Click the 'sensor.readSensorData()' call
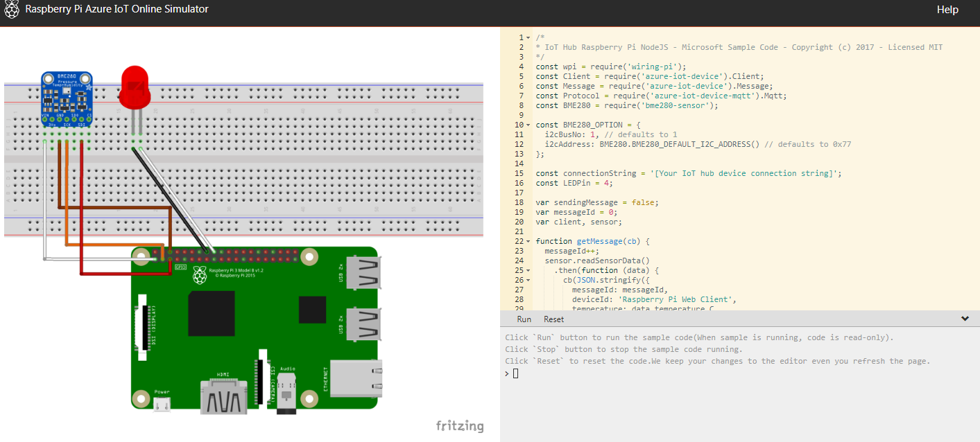The width and height of the screenshot is (980, 442). click(597, 260)
